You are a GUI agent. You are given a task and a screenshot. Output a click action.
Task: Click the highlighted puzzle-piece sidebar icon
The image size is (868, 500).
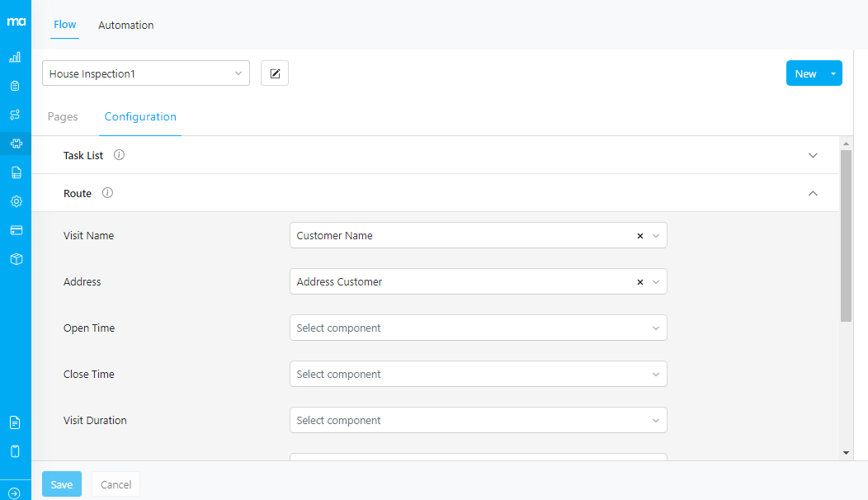pos(16,144)
